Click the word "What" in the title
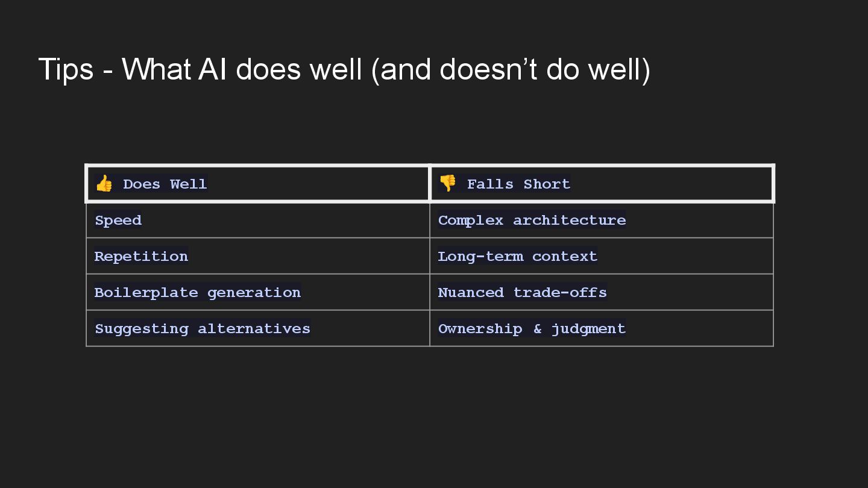 click(x=157, y=69)
